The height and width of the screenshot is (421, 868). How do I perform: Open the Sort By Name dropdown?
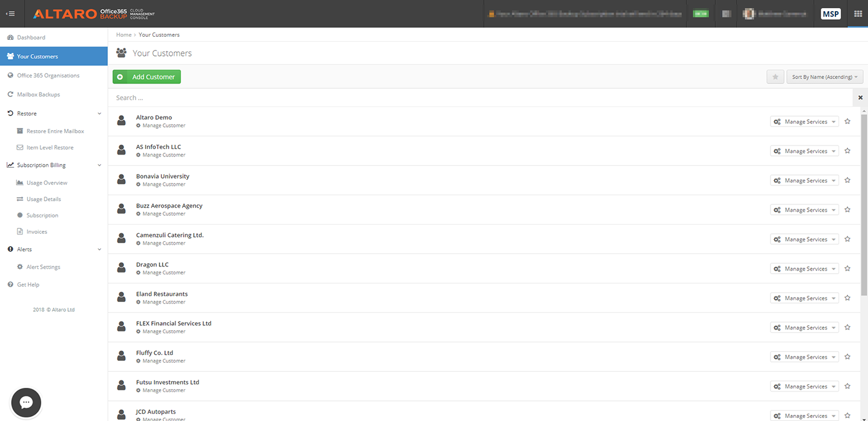tap(825, 77)
